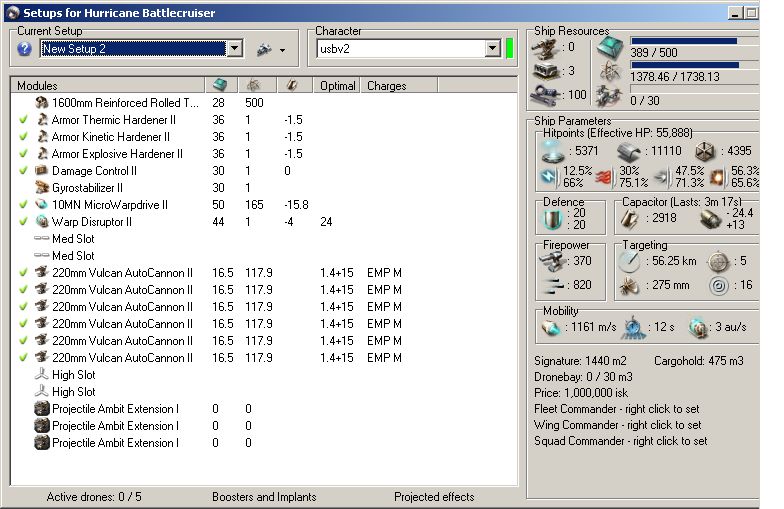
Task: Select the first empty Med Slot
Action: coord(264,238)
